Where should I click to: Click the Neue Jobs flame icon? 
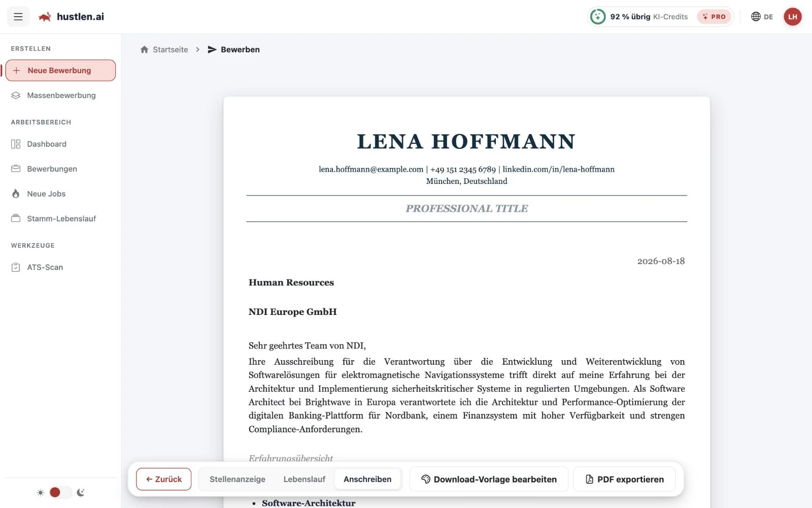point(16,194)
